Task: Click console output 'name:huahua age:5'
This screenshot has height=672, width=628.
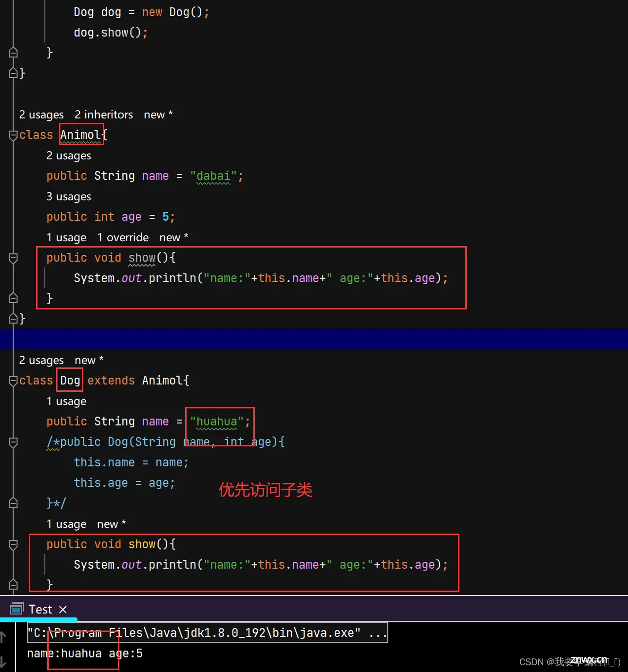Action: (x=85, y=653)
